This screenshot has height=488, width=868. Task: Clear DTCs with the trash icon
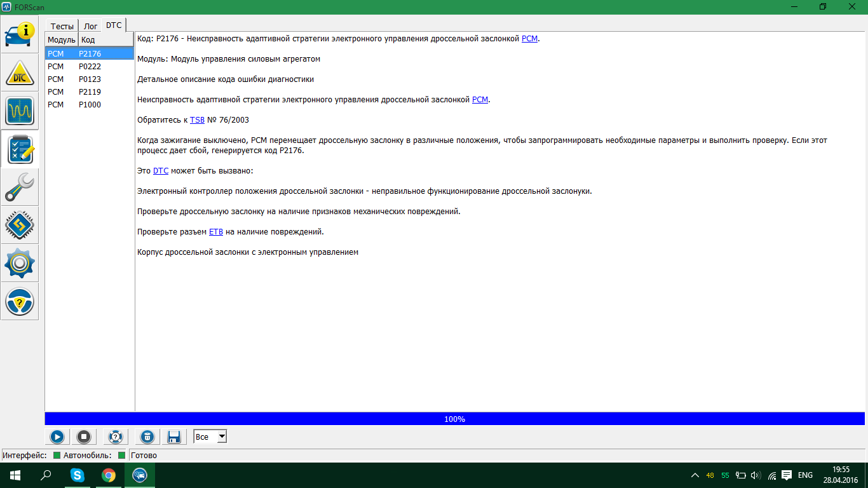pyautogui.click(x=147, y=437)
